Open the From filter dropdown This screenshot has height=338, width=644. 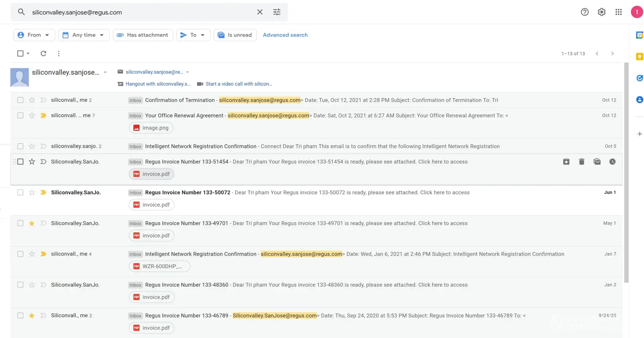[x=34, y=35]
